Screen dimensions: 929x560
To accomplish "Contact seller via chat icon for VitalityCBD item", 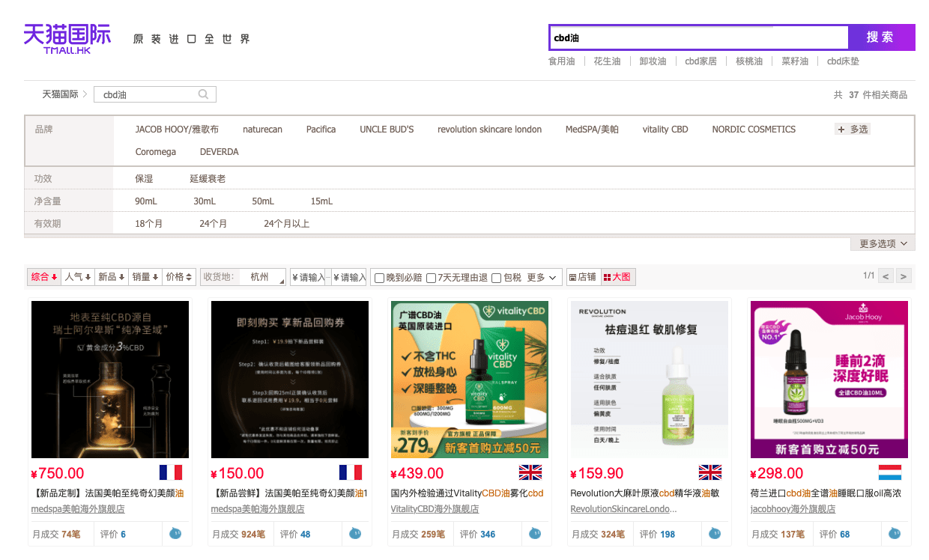I will point(535,534).
